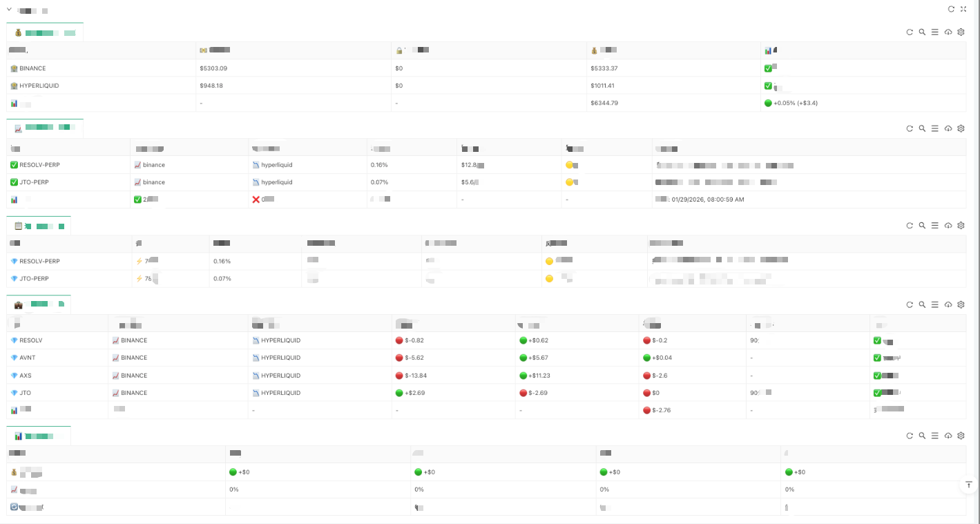The width and height of the screenshot is (980, 524).
Task: Click the hamburger list icon on PnL panel
Action: (934, 304)
